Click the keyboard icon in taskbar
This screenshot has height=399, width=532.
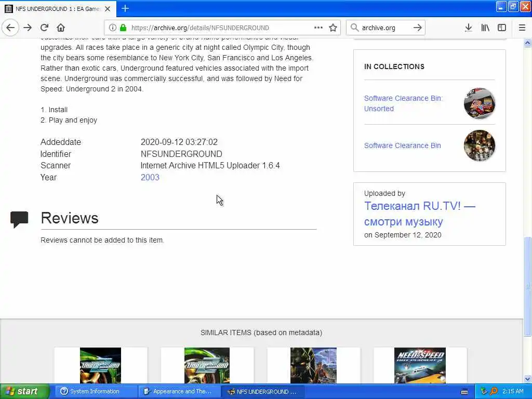[x=464, y=392]
